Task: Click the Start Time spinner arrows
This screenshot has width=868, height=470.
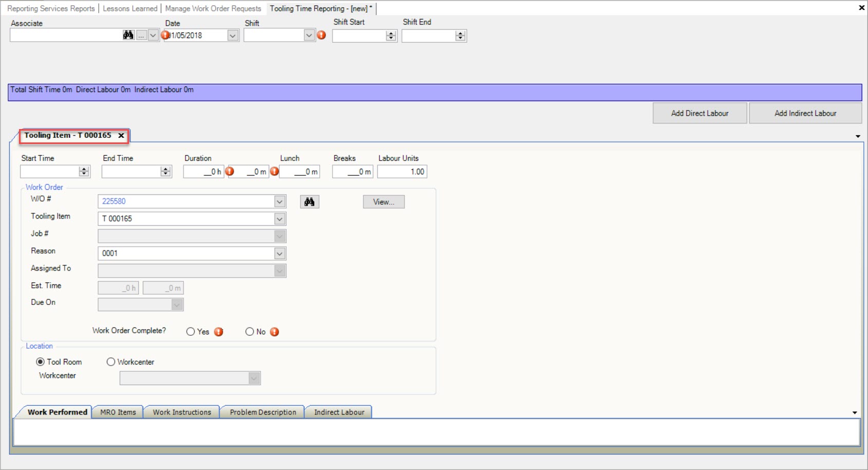Action: [84, 171]
